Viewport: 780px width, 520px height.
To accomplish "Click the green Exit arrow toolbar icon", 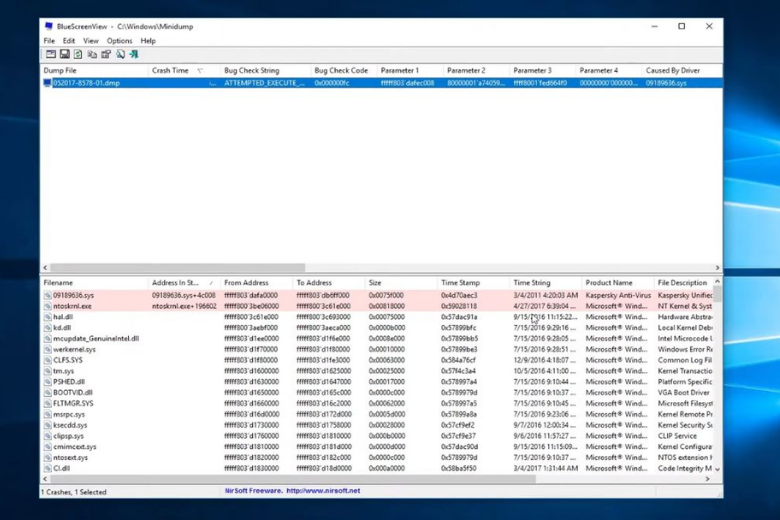I will click(x=134, y=54).
